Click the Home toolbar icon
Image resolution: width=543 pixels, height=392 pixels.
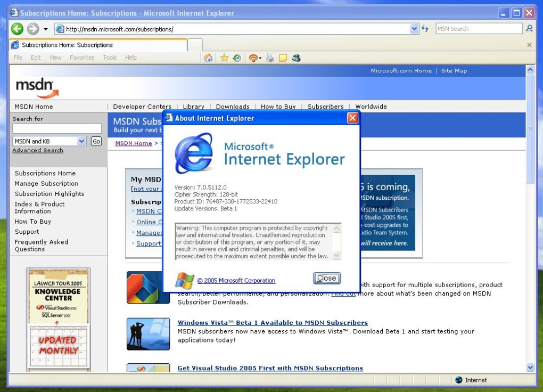click(208, 58)
